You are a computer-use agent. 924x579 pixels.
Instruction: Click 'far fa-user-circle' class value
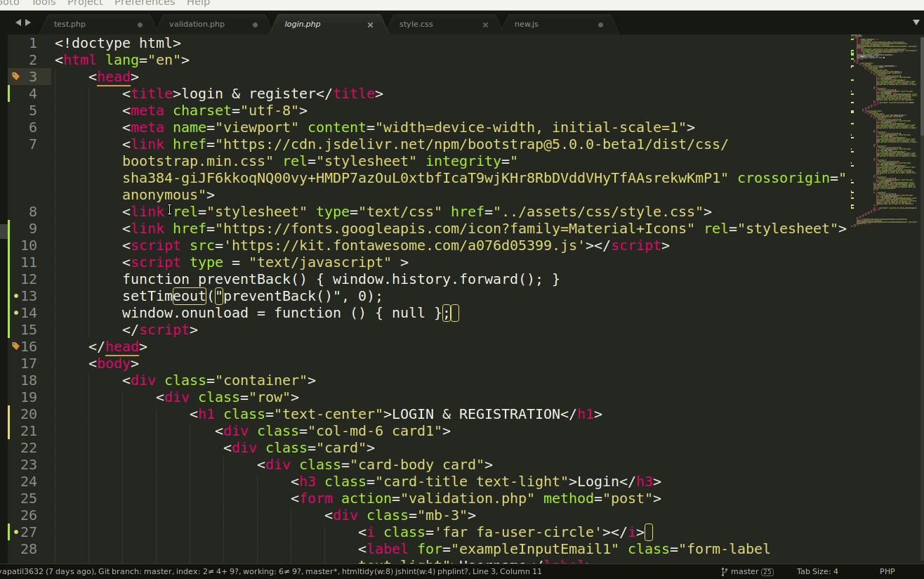pos(518,532)
